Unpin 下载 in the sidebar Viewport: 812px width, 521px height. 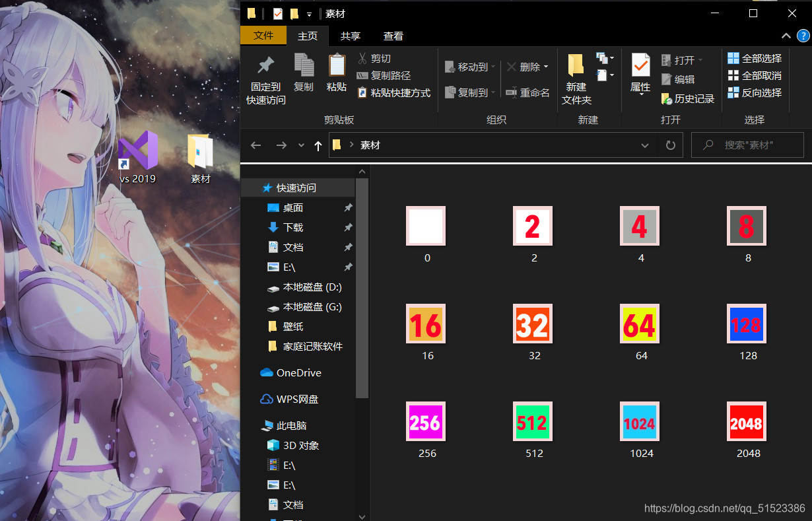pyautogui.click(x=348, y=227)
